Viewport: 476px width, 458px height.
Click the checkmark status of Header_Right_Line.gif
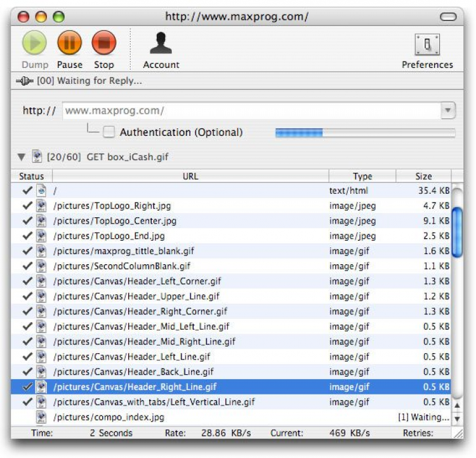pos(27,387)
